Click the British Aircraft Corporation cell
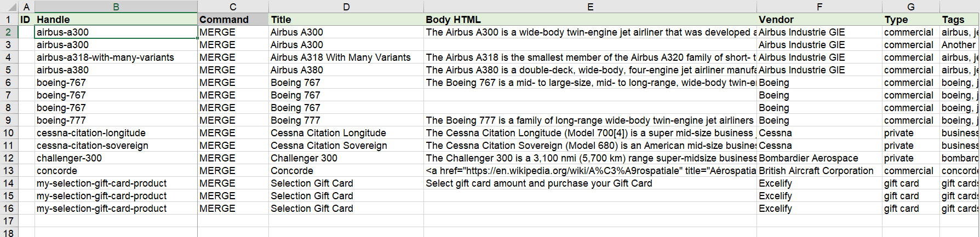This screenshot has width=980, height=237. click(x=819, y=171)
